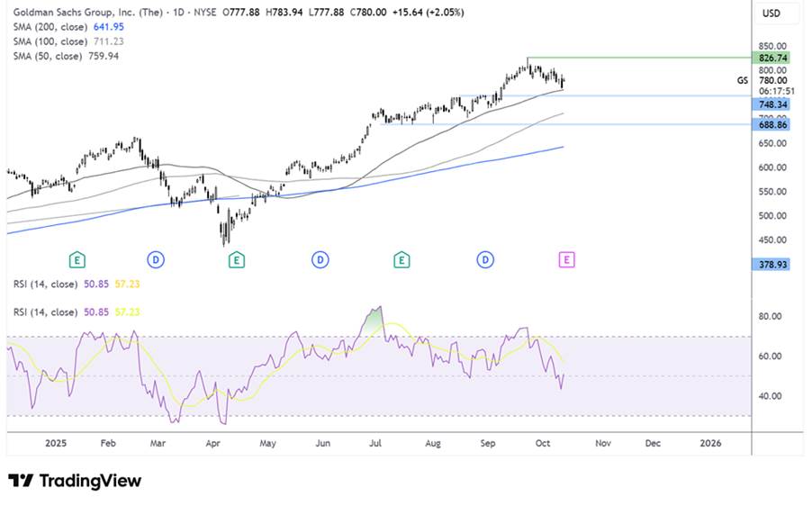Click the 850.00 price axis label
Screen dimensions: 812x506
(x=772, y=46)
